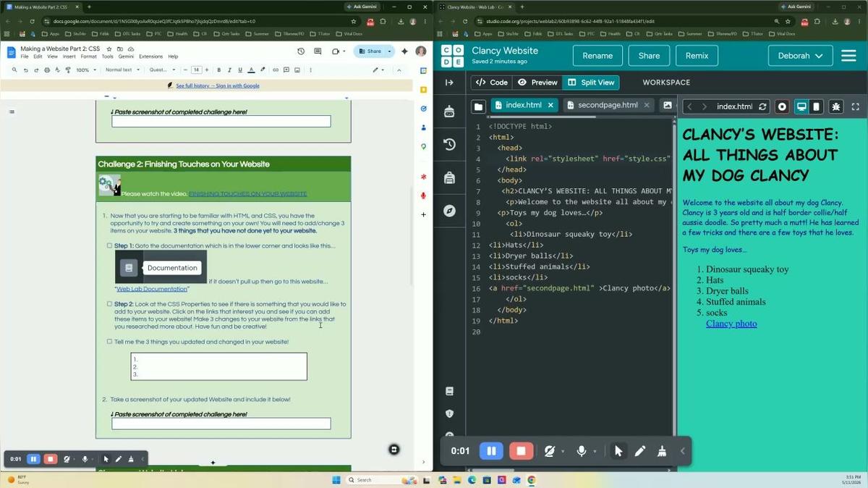The width and height of the screenshot is (868, 488).
Task: Open the AI bot icon in Code.org sidebar
Action: point(449,112)
